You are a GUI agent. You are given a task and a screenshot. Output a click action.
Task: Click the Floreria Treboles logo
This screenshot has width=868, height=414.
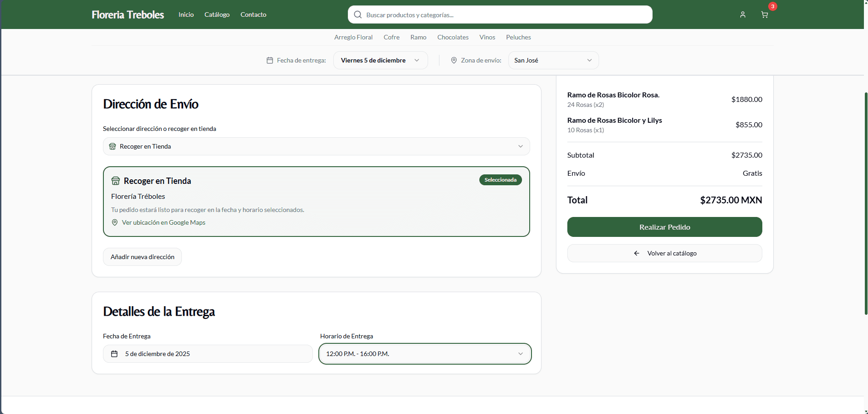point(127,14)
